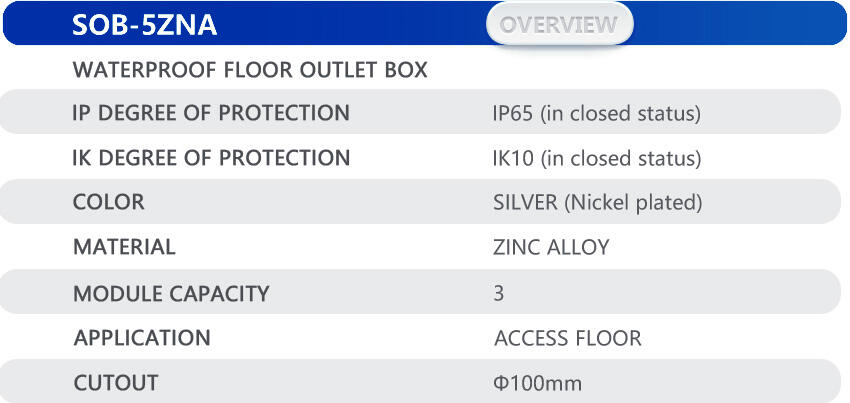Screen dimensions: 850x403
Task: Select the SOB-5ZNA product title
Action: pos(144,25)
